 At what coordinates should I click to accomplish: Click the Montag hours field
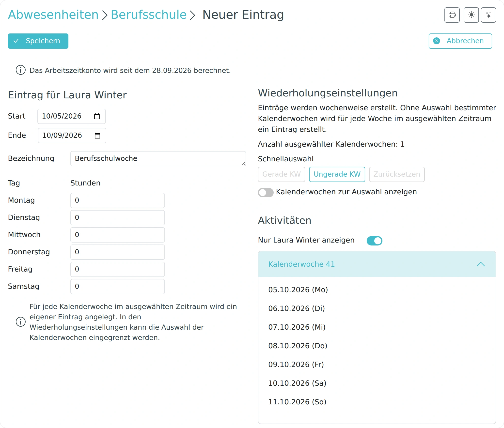click(x=117, y=200)
